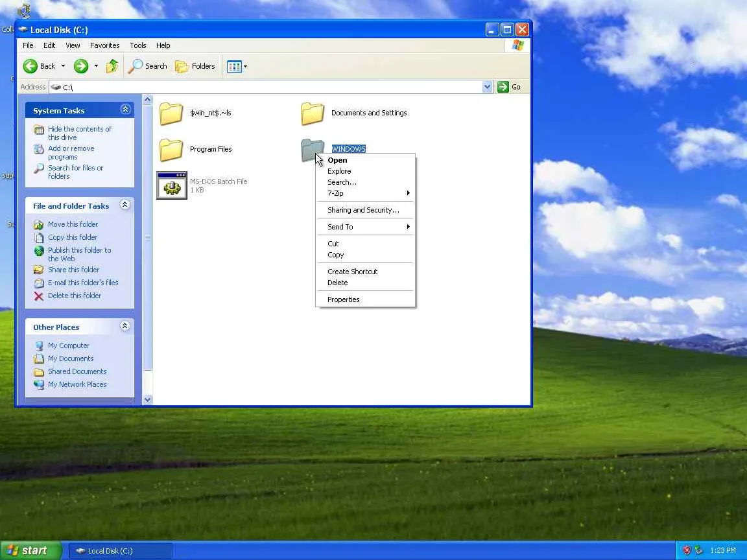
Task: Click the Share this folder icon
Action: point(39,270)
